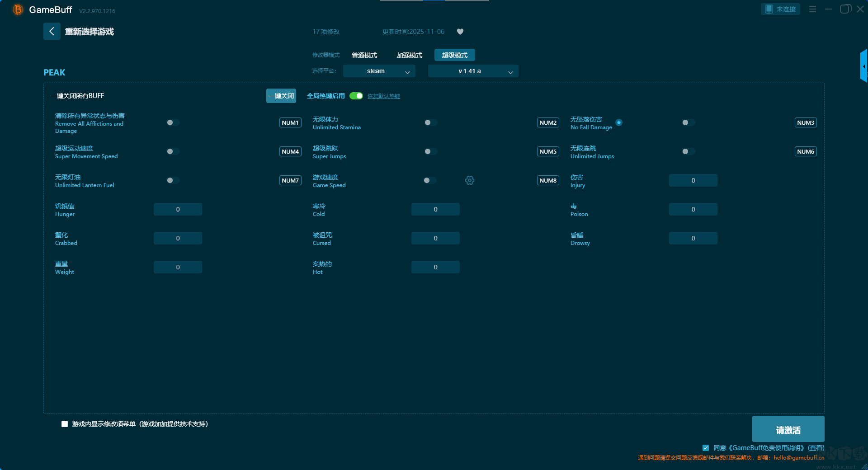Open the steam platform dropdown

(x=379, y=71)
